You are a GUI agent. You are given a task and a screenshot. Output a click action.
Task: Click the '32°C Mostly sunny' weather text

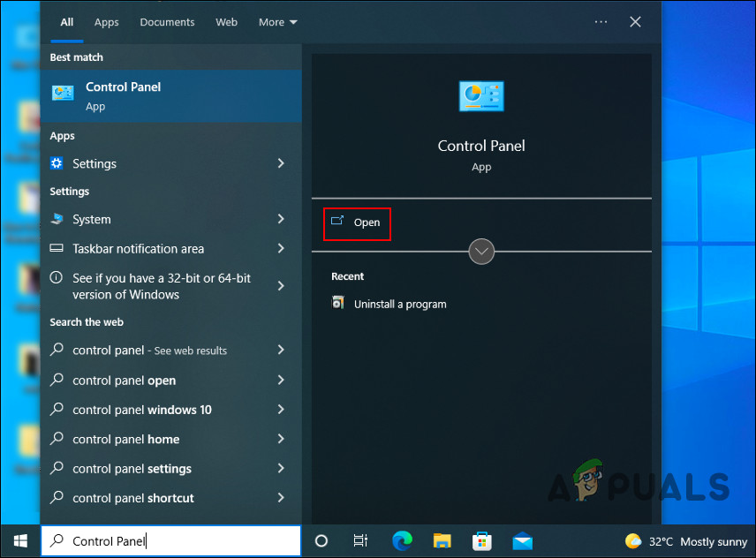coord(698,541)
